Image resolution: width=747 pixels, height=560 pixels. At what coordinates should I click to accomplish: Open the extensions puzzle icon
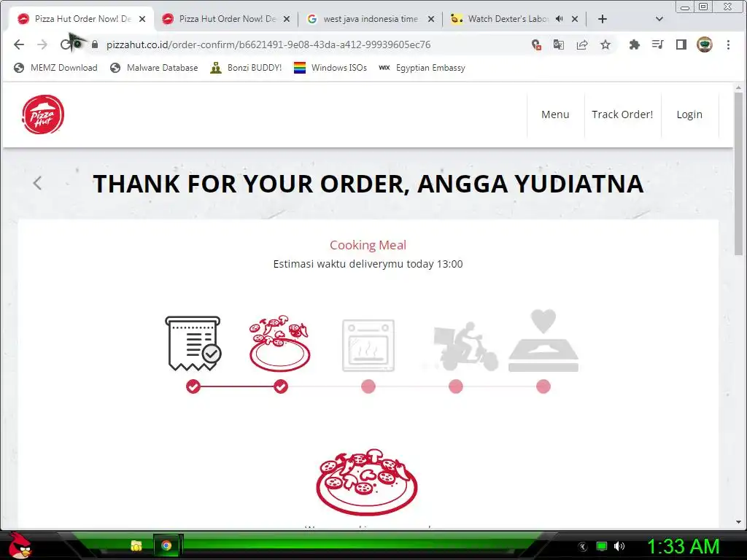[634, 44]
